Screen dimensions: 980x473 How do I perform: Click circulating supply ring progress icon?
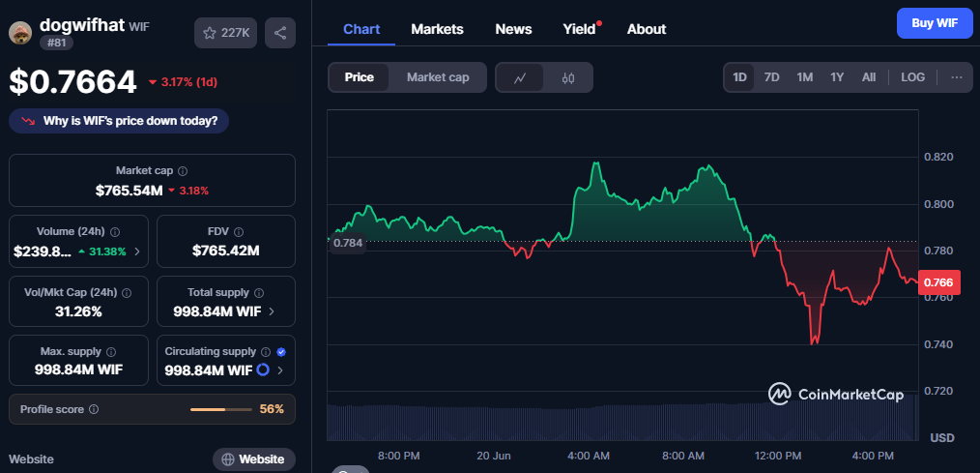tap(263, 370)
